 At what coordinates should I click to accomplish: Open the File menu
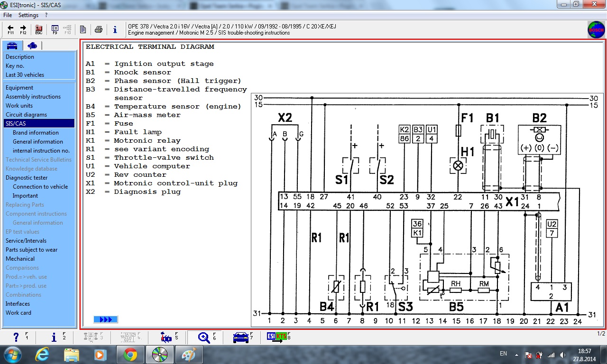pyautogui.click(x=8, y=15)
